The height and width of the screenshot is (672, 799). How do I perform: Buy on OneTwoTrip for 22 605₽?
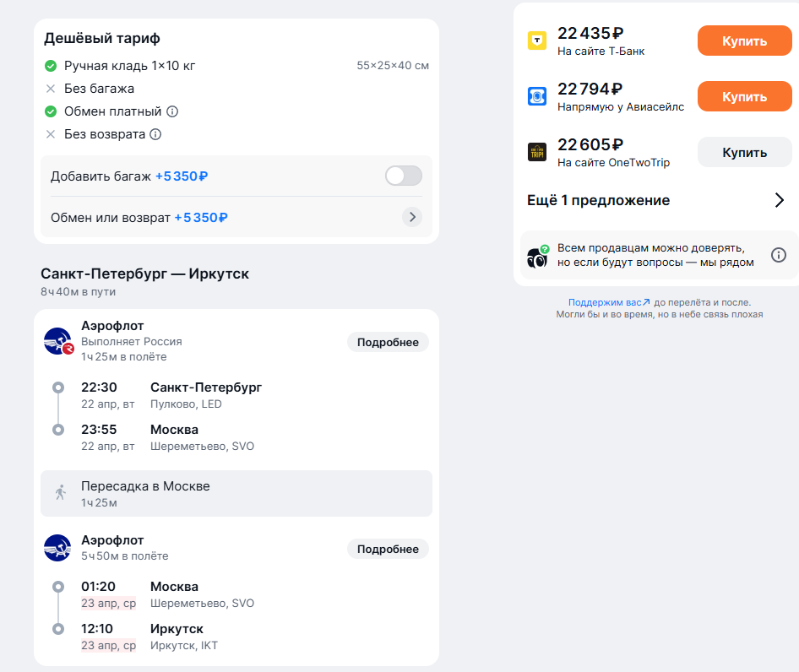click(x=744, y=152)
